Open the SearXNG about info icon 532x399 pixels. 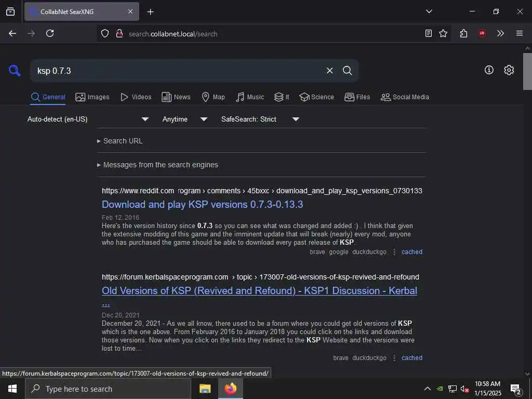click(489, 70)
